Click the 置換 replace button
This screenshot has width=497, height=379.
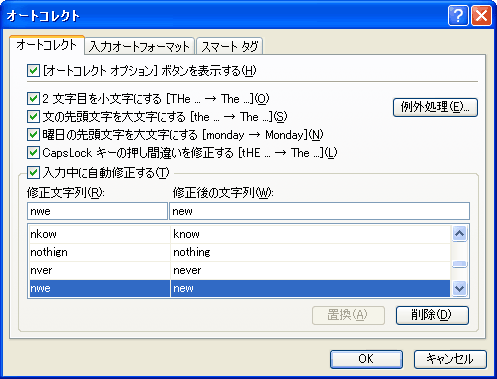pos(348,315)
